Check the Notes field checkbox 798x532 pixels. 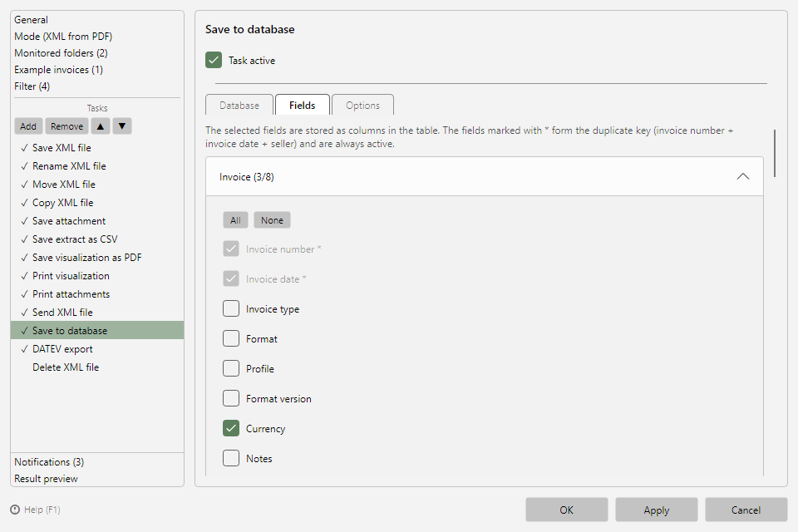pyautogui.click(x=231, y=458)
